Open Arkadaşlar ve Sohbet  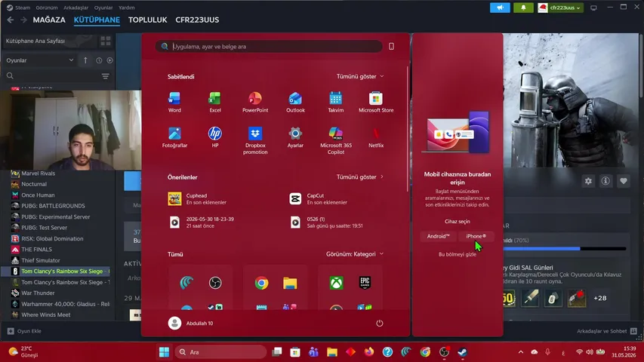(x=606, y=331)
